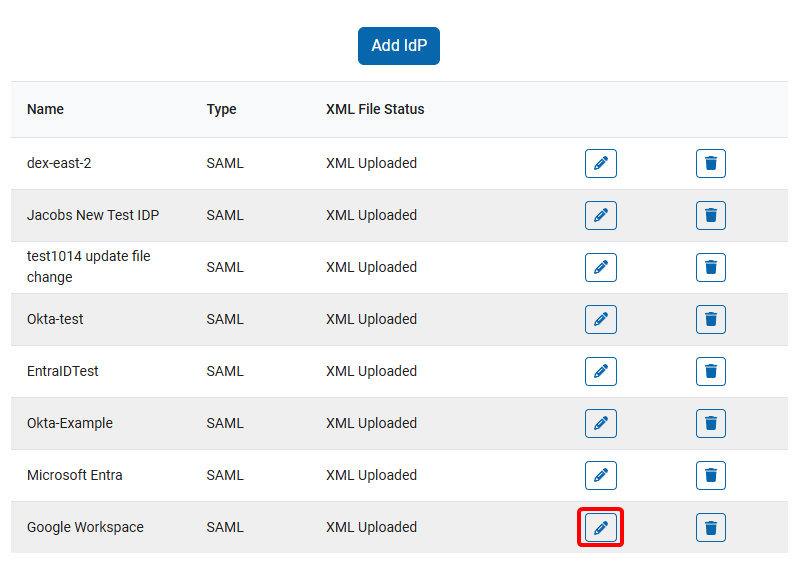Edit the Okta-Example provider
Viewport: 806px width, 563px height.
point(600,423)
